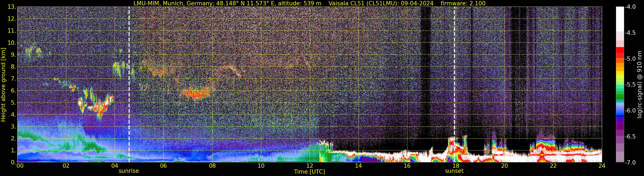
Task: Click the '14' time tick label
Action: click(x=358, y=166)
